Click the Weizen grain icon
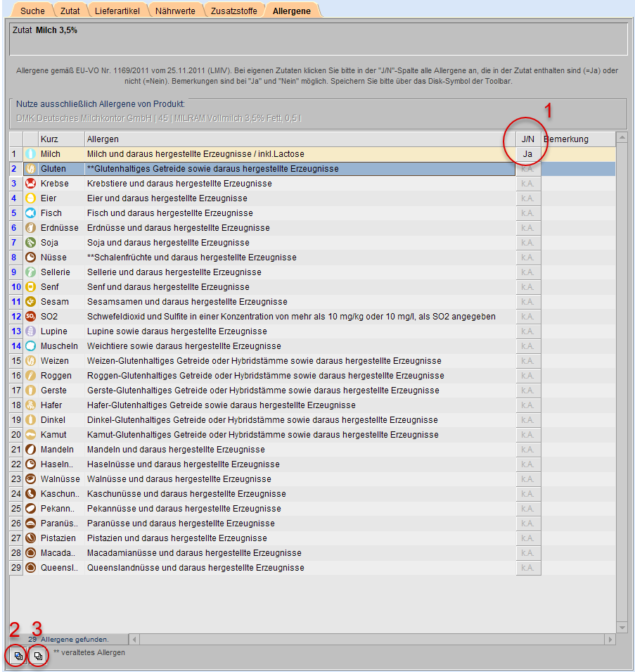The height and width of the screenshot is (672, 635). 30,361
